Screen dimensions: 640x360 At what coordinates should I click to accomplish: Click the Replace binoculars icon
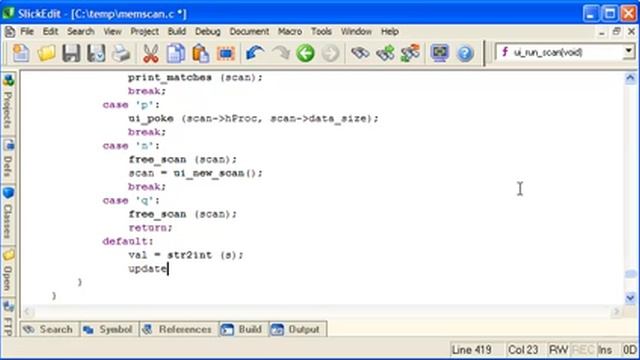411,53
